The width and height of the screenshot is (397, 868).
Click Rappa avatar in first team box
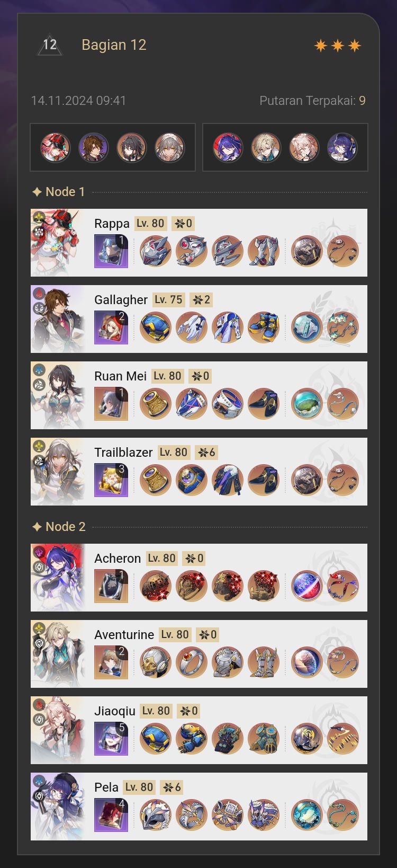[56, 147]
